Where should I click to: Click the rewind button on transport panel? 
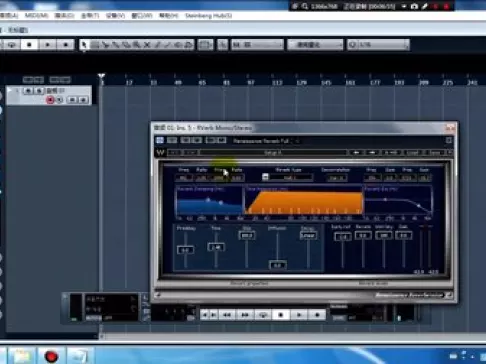click(x=227, y=315)
